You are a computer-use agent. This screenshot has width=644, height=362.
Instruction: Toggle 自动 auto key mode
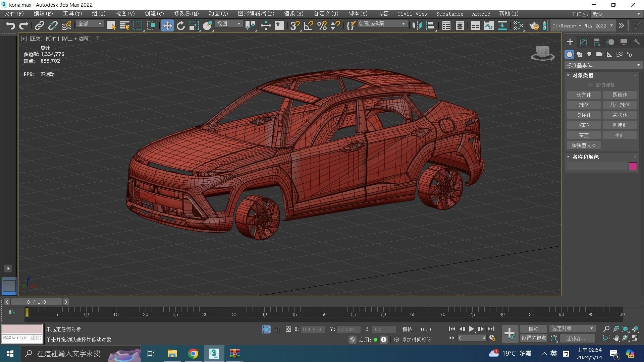(x=533, y=329)
